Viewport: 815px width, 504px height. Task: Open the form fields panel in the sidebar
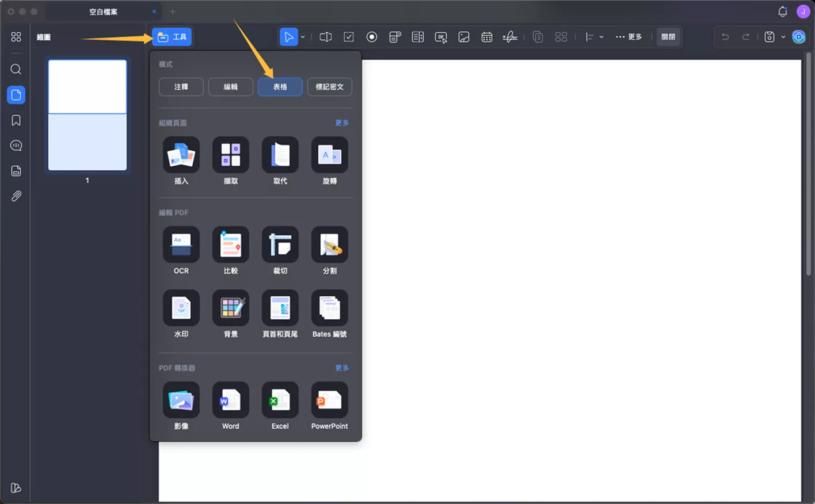coord(16,171)
